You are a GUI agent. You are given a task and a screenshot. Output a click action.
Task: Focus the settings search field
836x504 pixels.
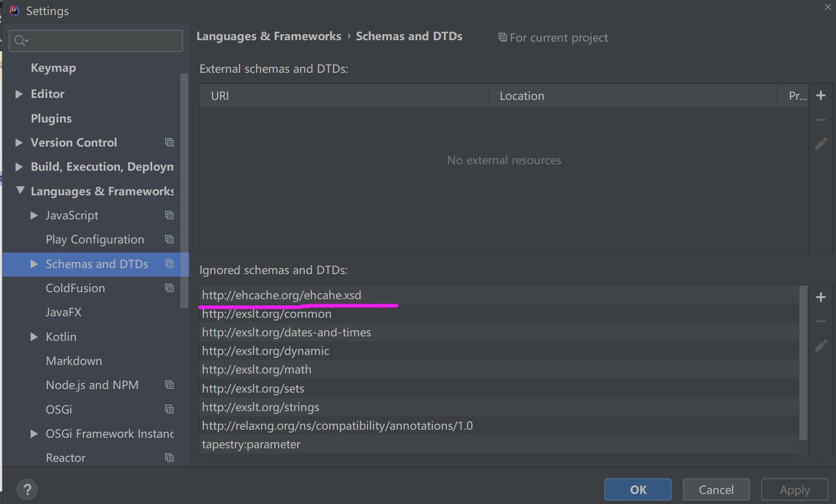coord(100,41)
